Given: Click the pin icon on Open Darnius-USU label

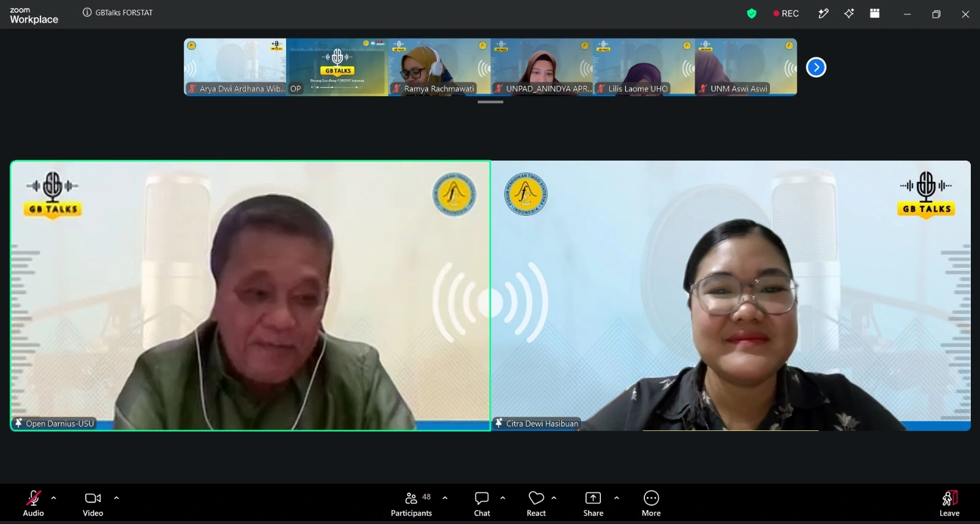Looking at the screenshot, I should [x=18, y=423].
